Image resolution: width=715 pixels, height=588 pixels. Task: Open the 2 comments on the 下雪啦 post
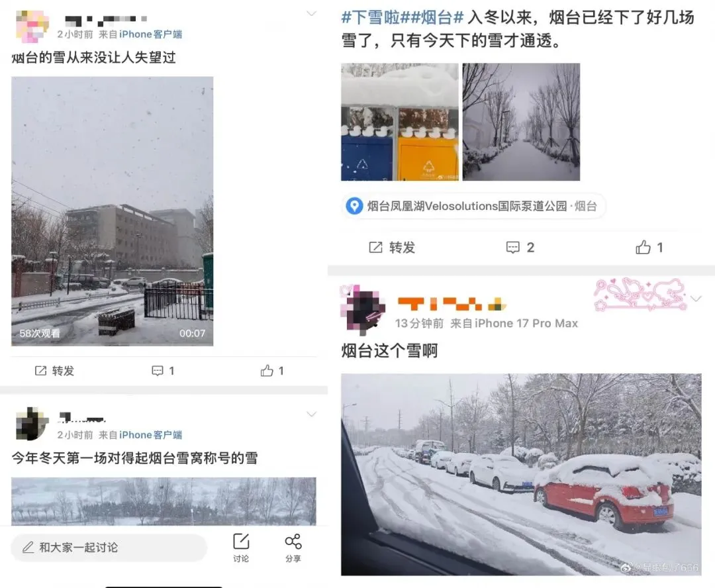[x=520, y=247]
